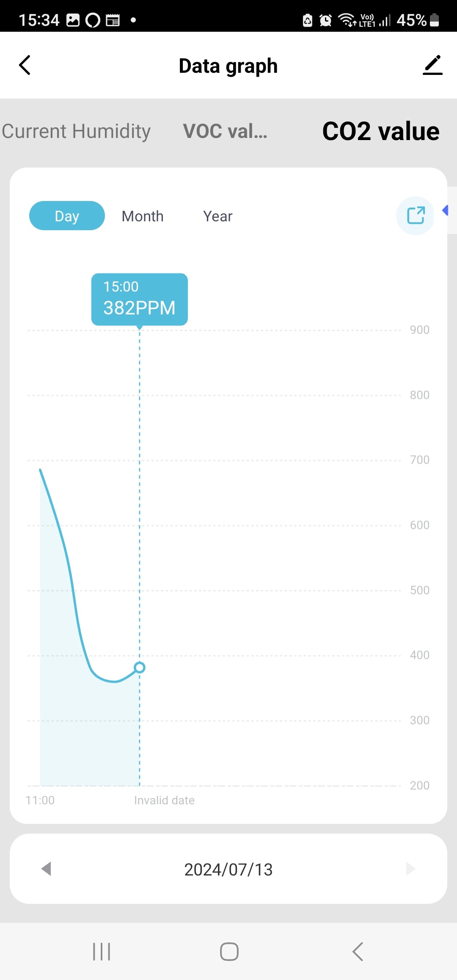Select the CO2 value tab
Image resolution: width=457 pixels, height=980 pixels.
pyautogui.click(x=381, y=131)
